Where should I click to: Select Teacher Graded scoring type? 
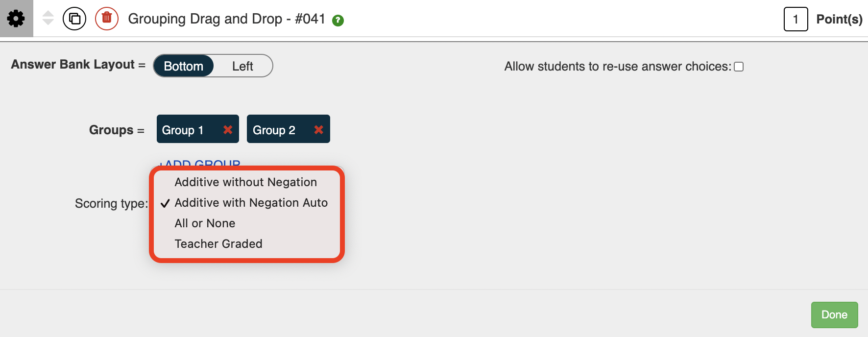pyautogui.click(x=218, y=244)
